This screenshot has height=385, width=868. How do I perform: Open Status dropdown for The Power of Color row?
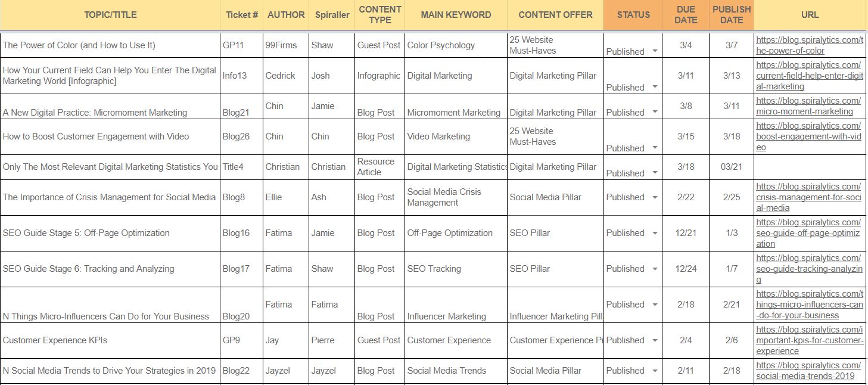click(655, 51)
